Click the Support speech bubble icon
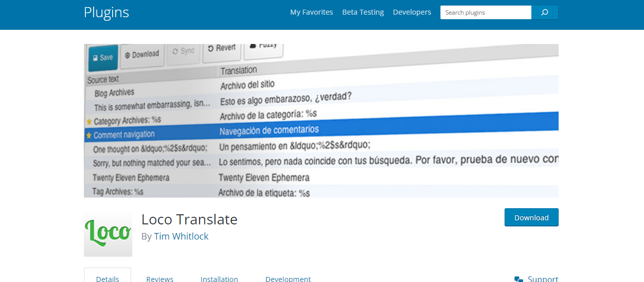The height and width of the screenshot is (282, 644). click(x=518, y=279)
